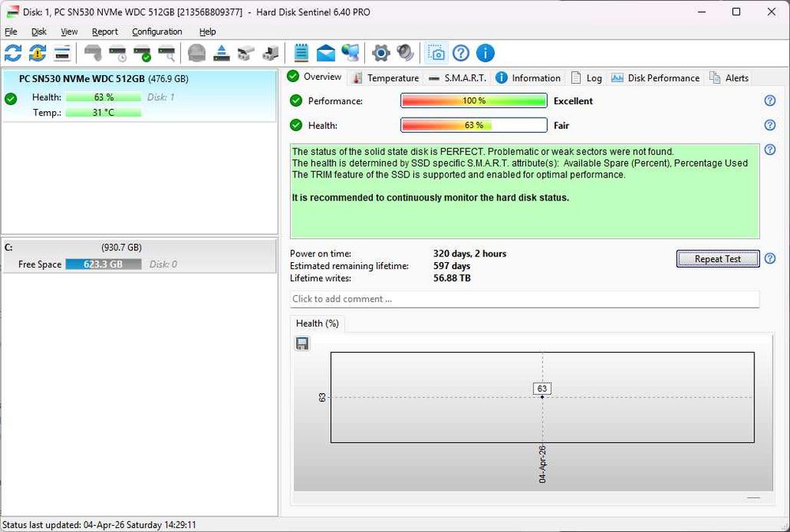Click the 100 % Performance gradient bar

pyautogui.click(x=473, y=101)
